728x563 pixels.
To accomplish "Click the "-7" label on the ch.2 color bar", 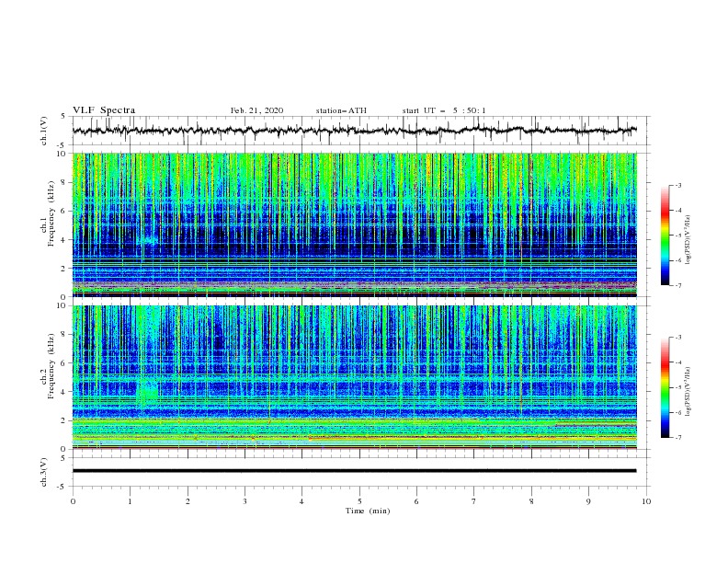I will coord(677,437).
